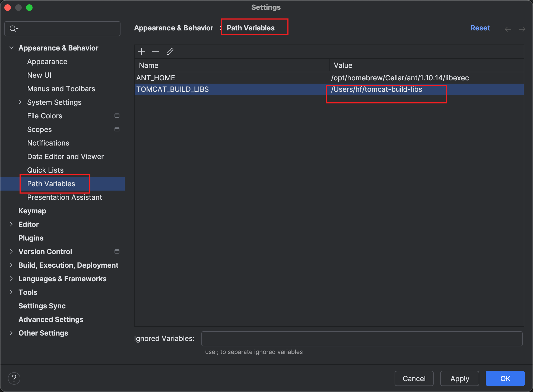Viewport: 533px width, 392px height.
Task: Click the project-level icon beside Scopes
Action: pos(117,129)
